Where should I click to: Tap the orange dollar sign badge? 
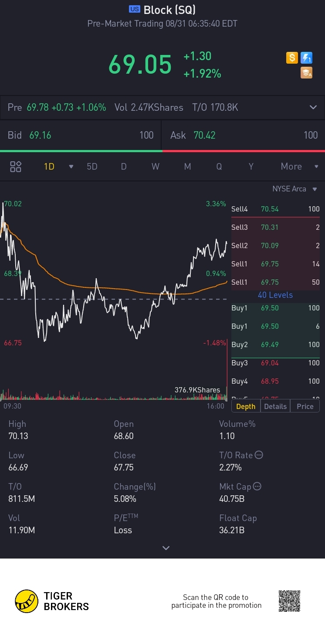coord(292,58)
